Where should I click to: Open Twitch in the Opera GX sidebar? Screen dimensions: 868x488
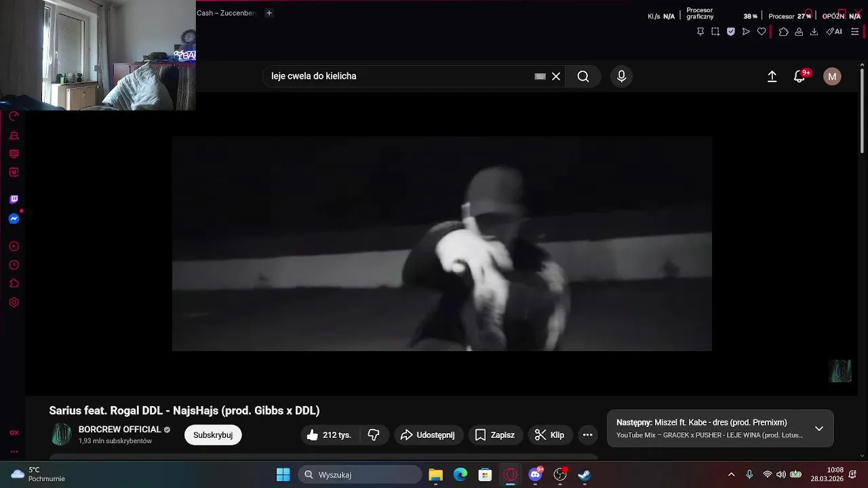(x=14, y=199)
